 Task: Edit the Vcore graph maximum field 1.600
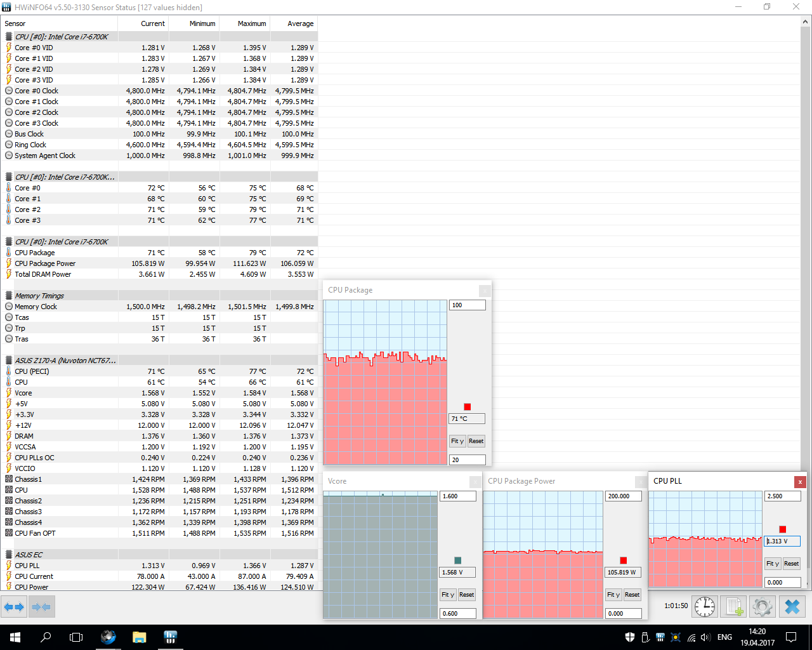point(458,496)
